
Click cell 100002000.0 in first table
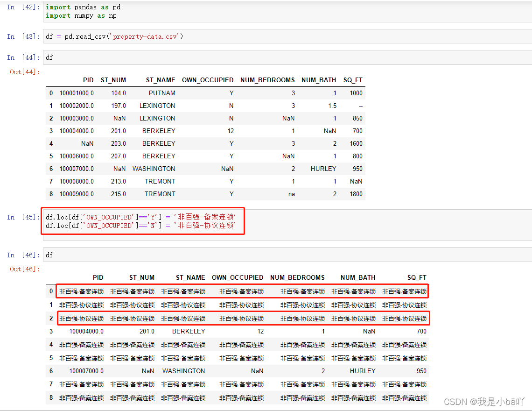(77, 106)
